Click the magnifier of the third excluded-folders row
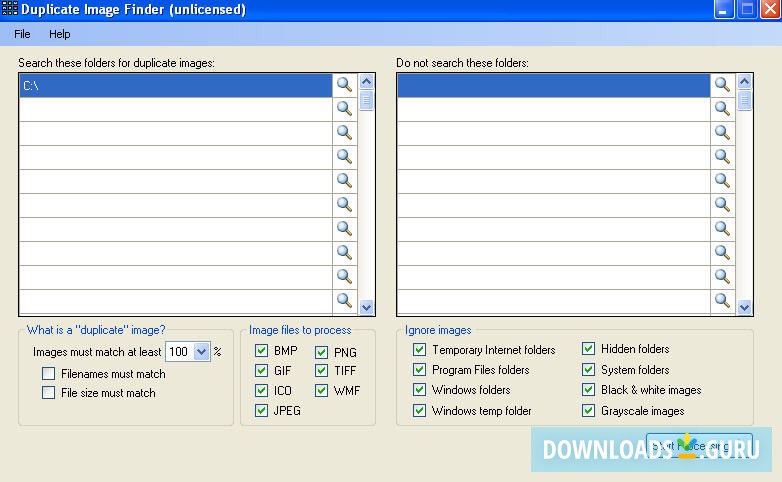The width and height of the screenshot is (782, 482). point(723,133)
